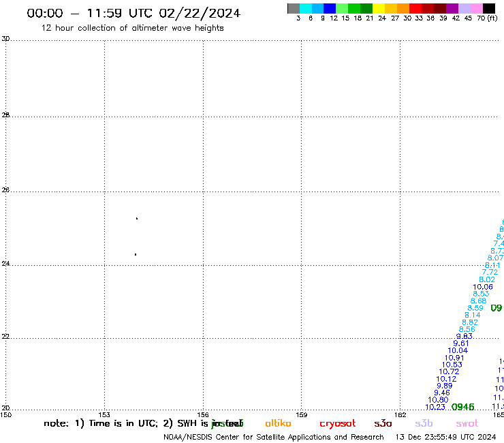Screen dimensions: 504x443
Task: Click the light green swatch in the scale
Action: coord(342,8)
